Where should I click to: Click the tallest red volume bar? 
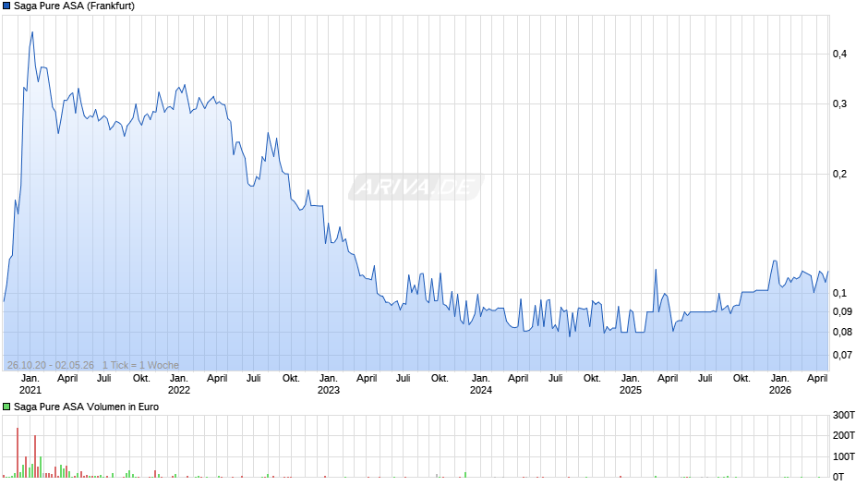point(18,452)
